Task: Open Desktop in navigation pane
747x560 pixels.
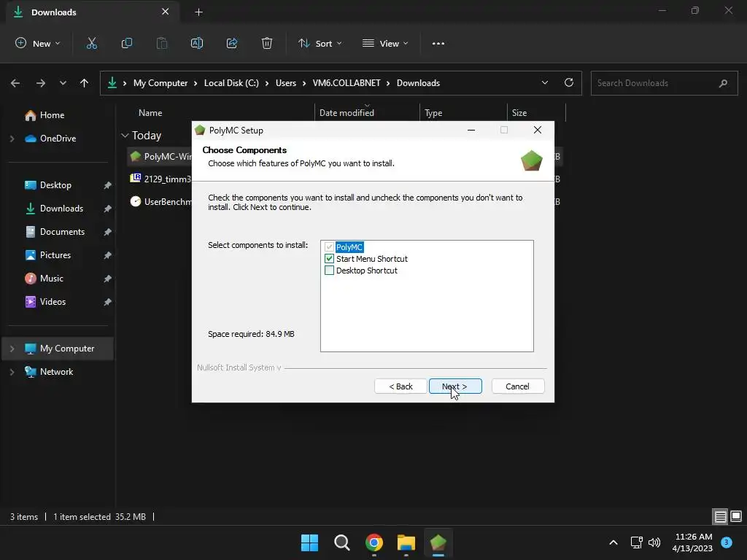Action: [x=55, y=185]
